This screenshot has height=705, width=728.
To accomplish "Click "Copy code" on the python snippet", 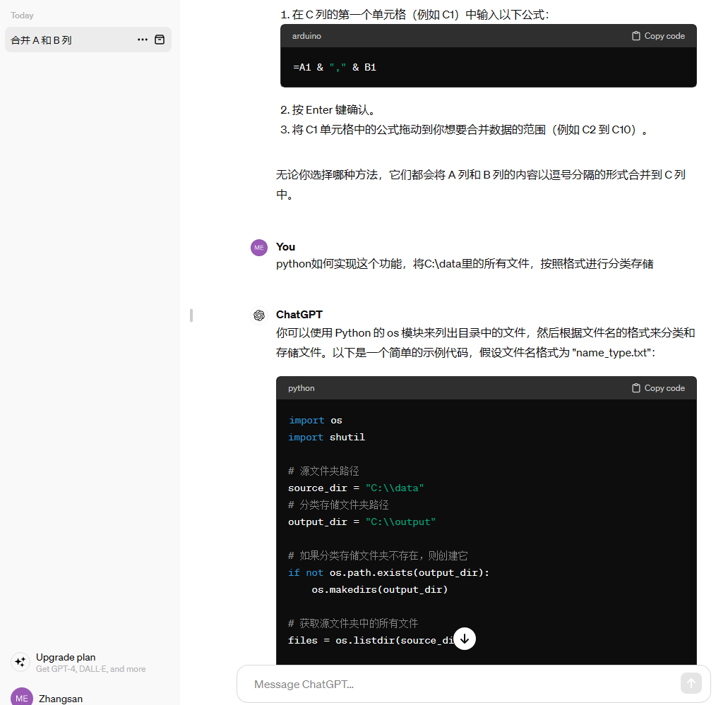I will pos(664,387).
